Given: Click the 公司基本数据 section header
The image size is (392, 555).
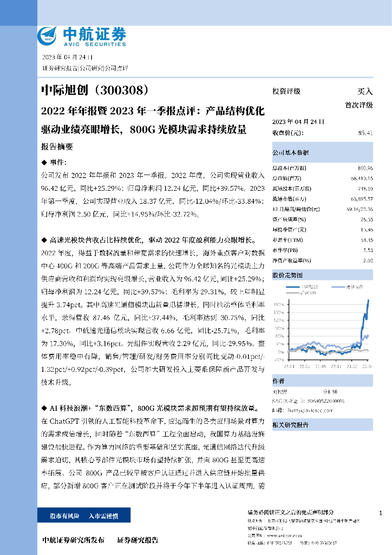Looking at the screenshot, I should [x=322, y=152].
